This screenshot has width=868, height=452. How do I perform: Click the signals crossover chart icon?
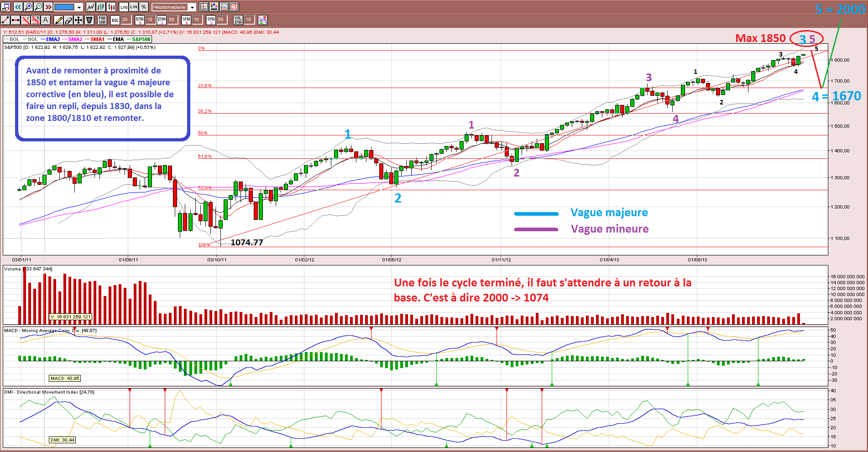pyautogui.click(x=263, y=20)
